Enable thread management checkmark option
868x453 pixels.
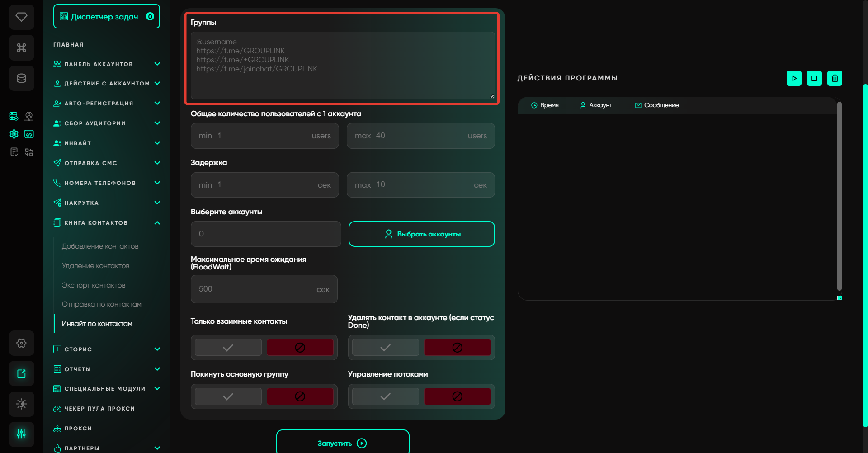[x=385, y=396]
